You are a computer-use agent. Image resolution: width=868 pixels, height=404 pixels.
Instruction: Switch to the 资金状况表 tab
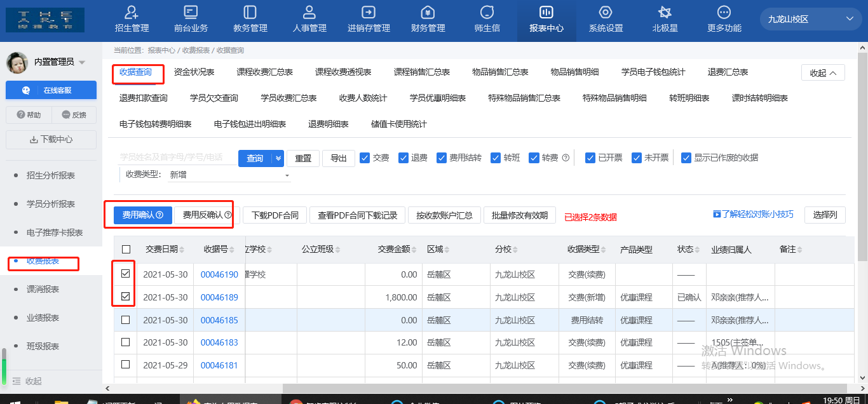194,72
